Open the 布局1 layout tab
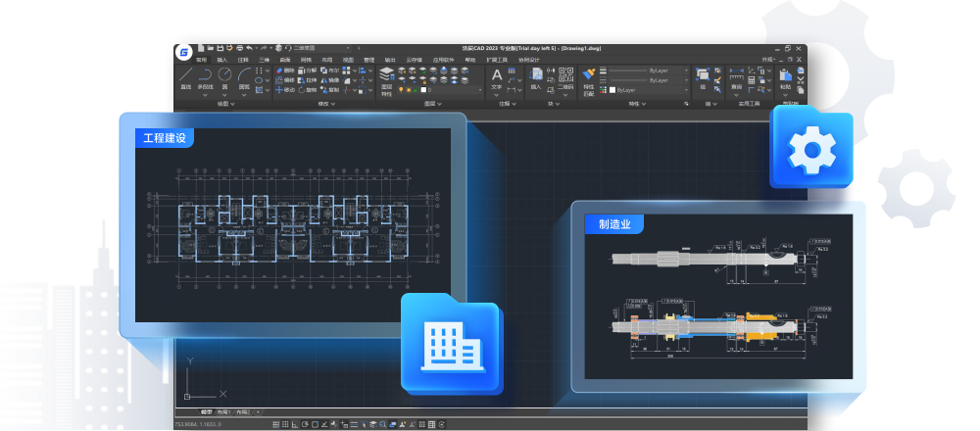Viewport: 980px width, 431px height. click(x=223, y=412)
